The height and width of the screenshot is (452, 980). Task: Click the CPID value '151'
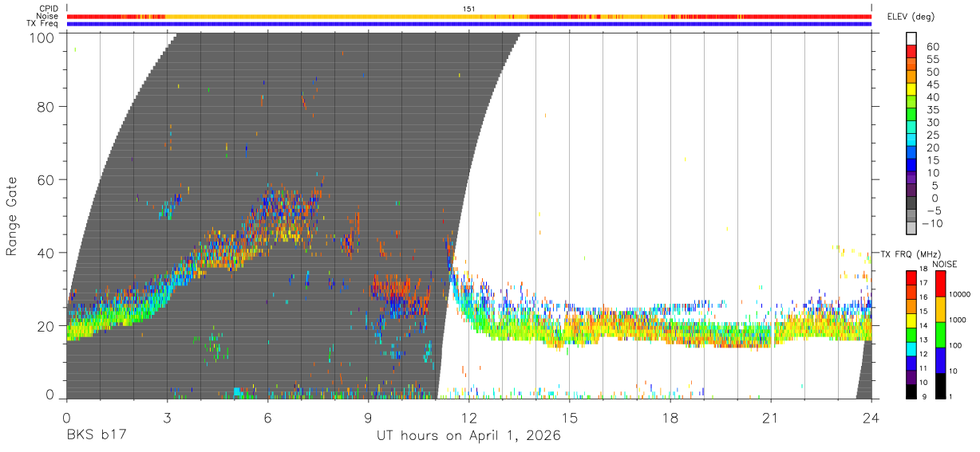pyautogui.click(x=469, y=9)
